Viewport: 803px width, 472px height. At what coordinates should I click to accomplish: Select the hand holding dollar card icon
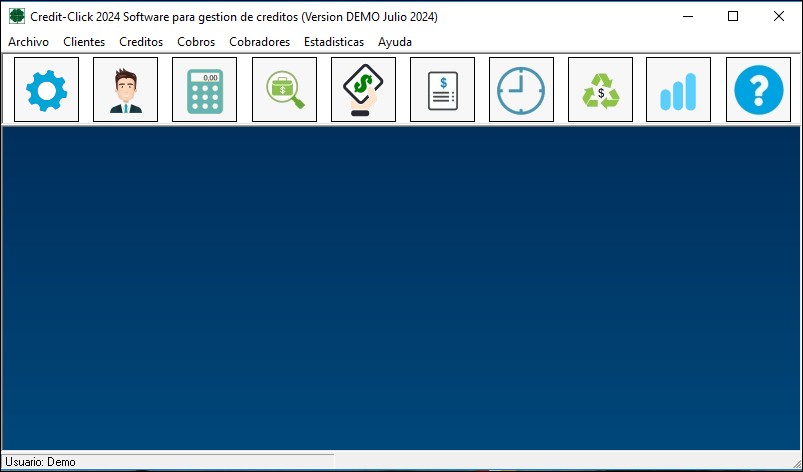tap(363, 90)
